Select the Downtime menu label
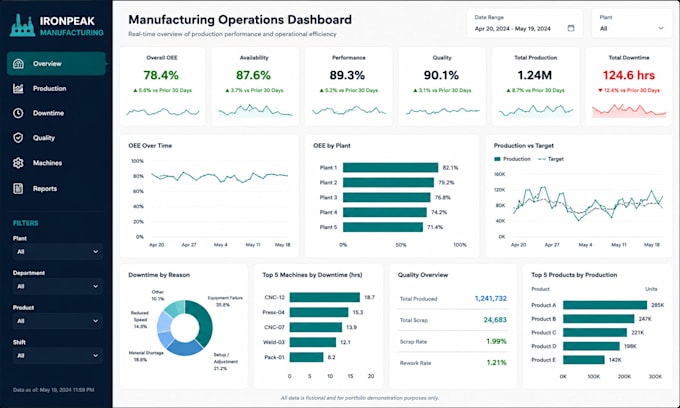 pyautogui.click(x=48, y=113)
